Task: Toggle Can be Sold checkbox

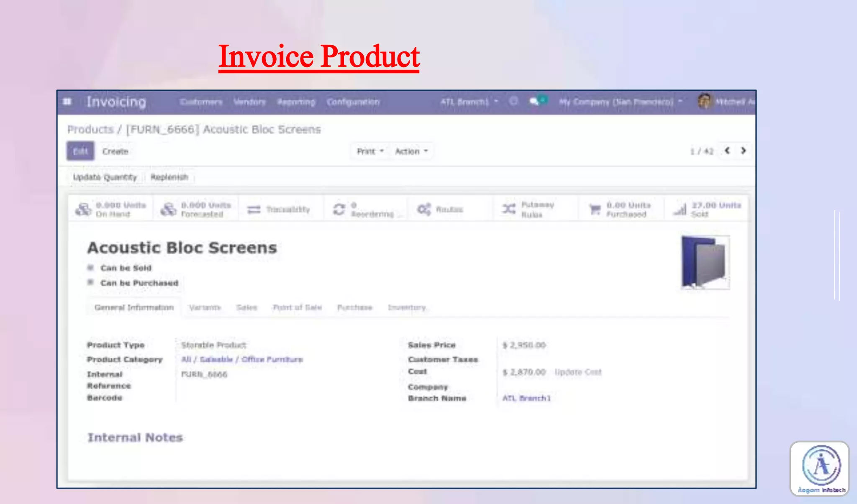Action: tap(90, 268)
